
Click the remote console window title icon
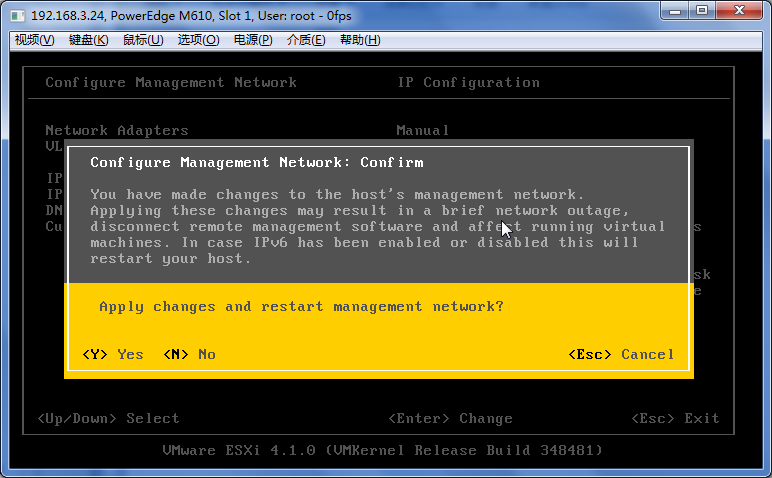click(18, 16)
